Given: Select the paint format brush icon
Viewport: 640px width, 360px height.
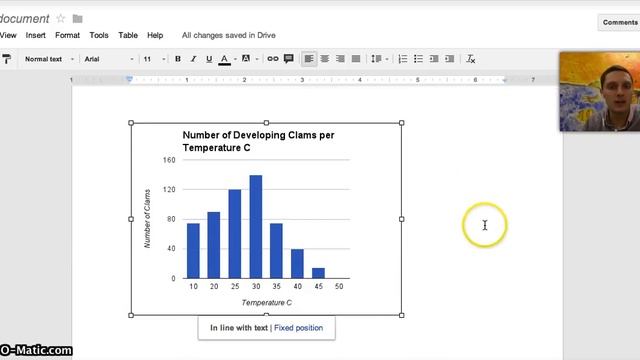Looking at the screenshot, I should click(x=7, y=59).
